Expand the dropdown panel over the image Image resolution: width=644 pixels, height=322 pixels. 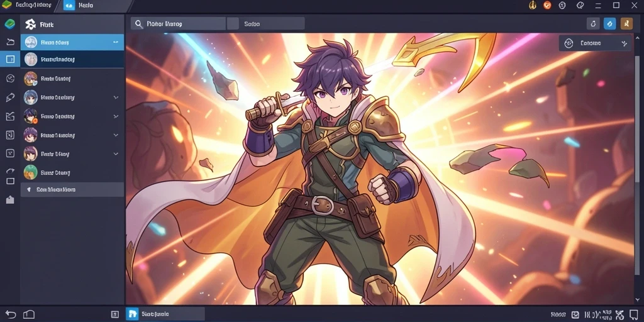(595, 43)
